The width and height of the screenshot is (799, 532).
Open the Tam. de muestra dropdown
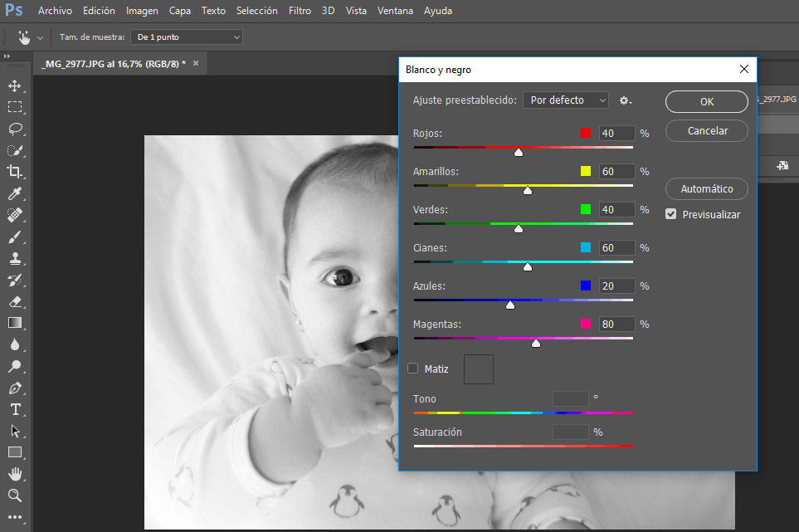click(x=187, y=37)
